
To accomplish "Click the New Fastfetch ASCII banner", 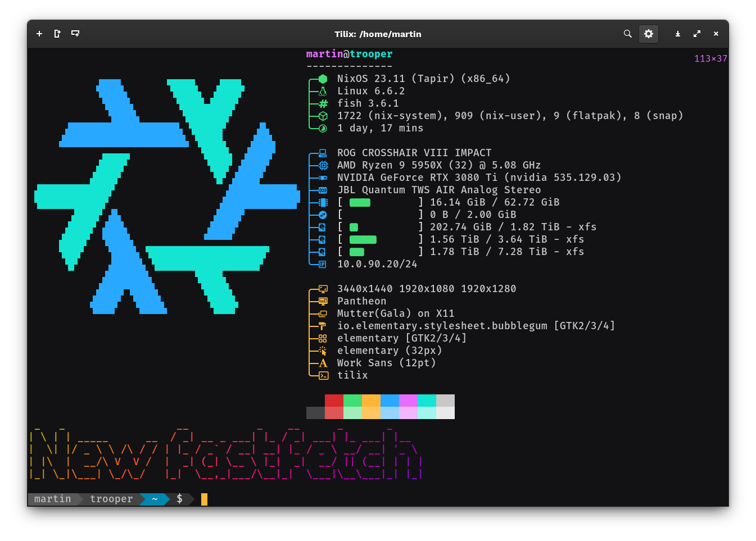I will [x=225, y=453].
